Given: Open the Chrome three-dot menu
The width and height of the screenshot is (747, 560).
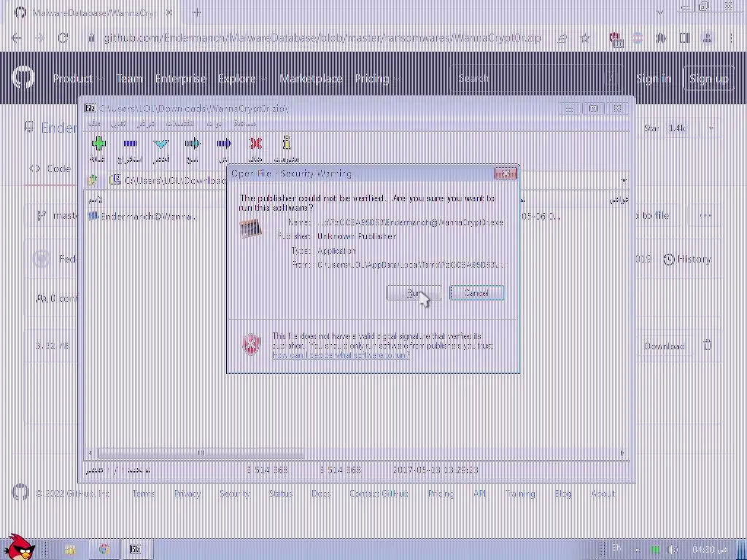Looking at the screenshot, I should click(731, 38).
